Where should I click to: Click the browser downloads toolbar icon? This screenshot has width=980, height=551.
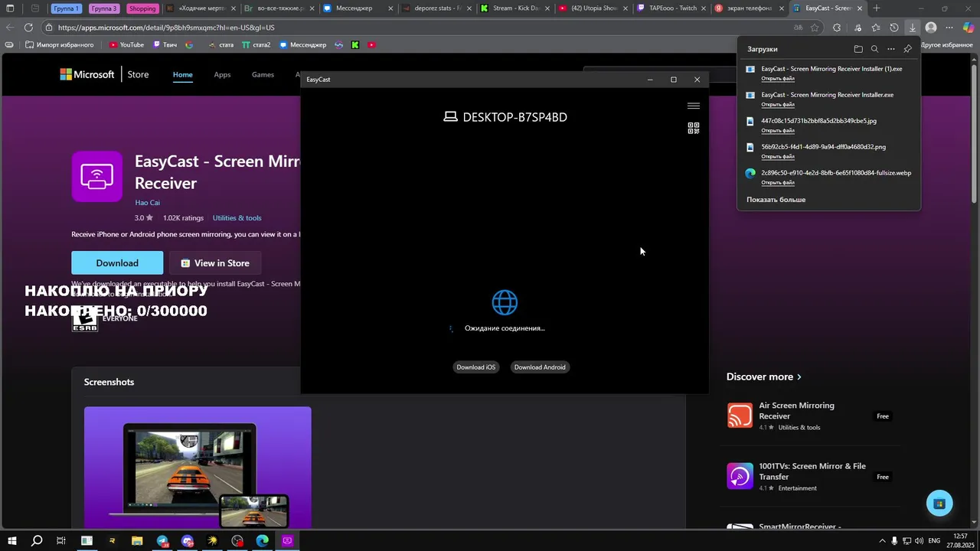(913, 28)
